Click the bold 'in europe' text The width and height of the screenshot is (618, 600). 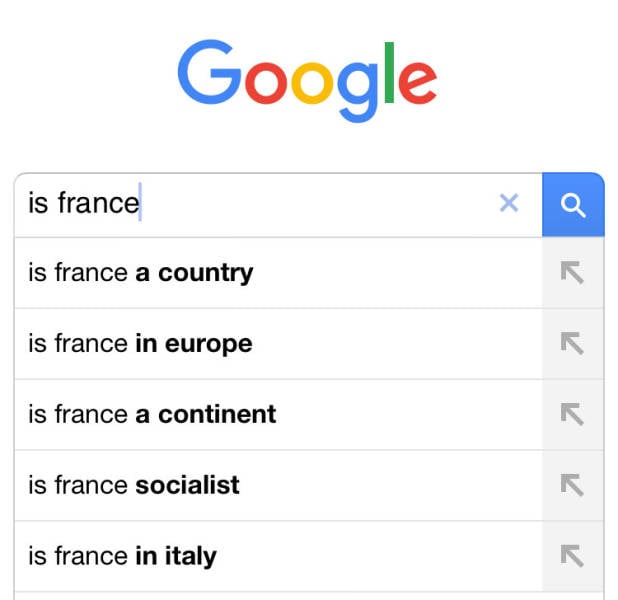pyautogui.click(x=193, y=344)
